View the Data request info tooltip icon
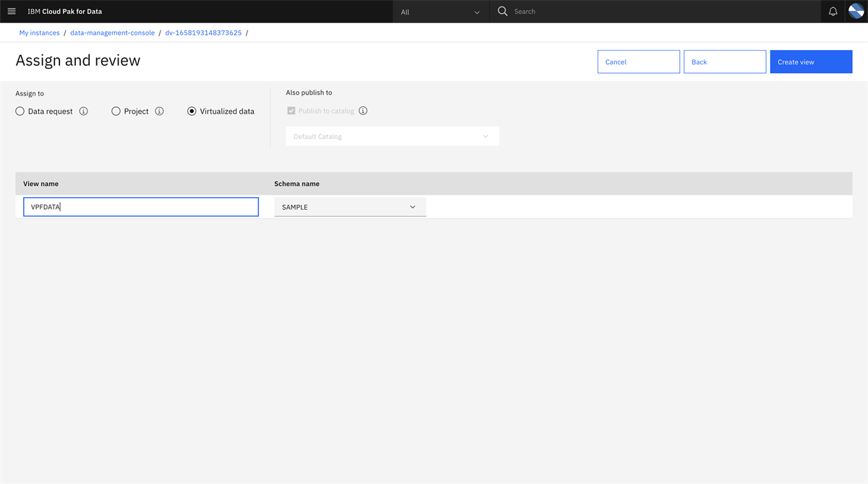 coord(83,111)
